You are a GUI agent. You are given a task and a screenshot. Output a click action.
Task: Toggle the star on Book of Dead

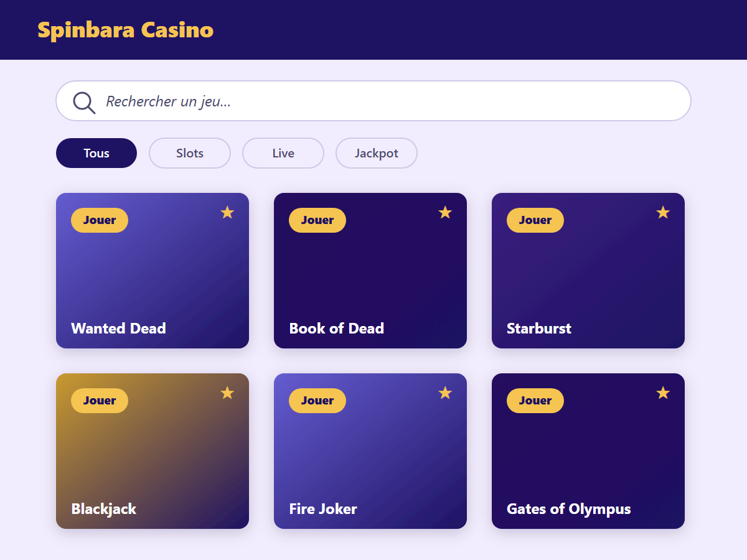click(445, 212)
